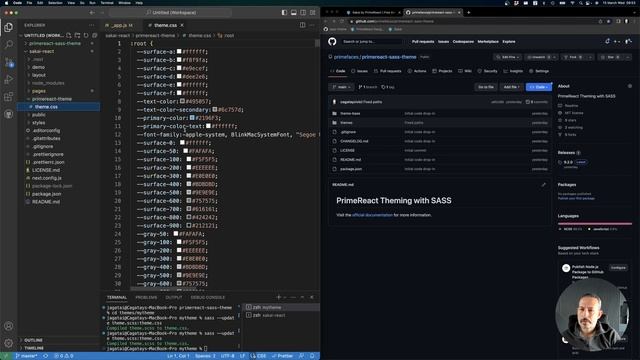Open the Accounts icon in VS Code
The width and height of the screenshot is (640, 360).
pos(9,326)
